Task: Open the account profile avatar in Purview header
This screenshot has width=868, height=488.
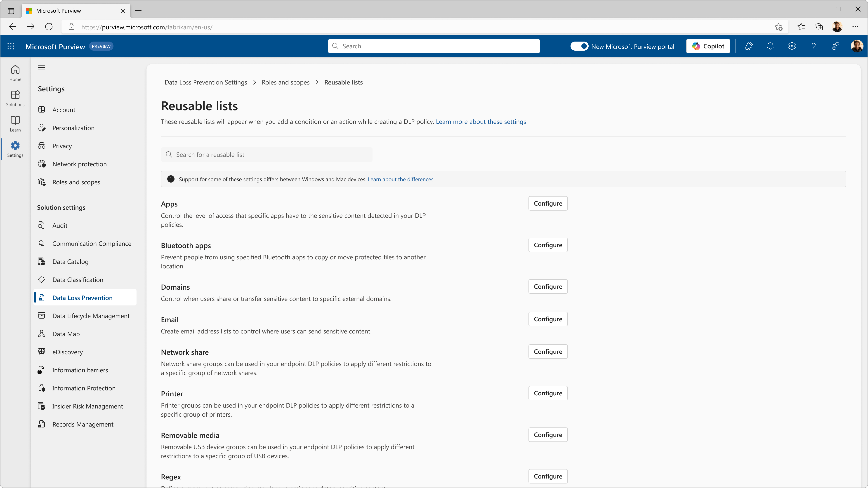Action: click(856, 46)
